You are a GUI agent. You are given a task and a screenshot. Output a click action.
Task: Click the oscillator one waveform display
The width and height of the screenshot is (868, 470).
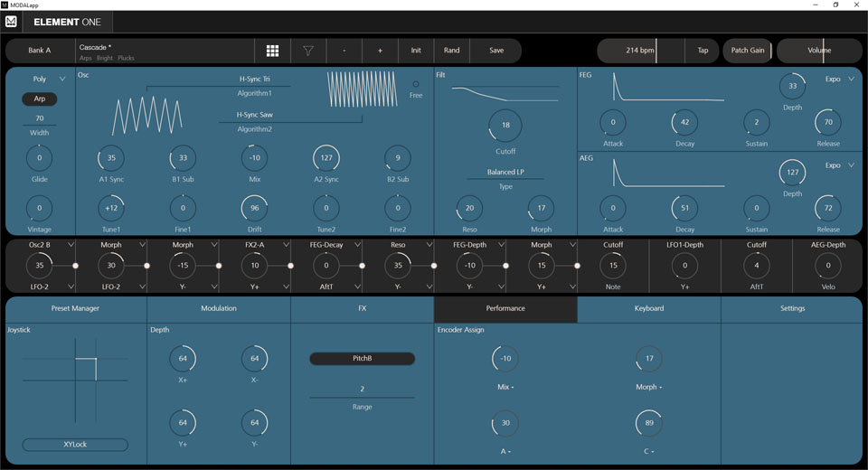coord(147,117)
